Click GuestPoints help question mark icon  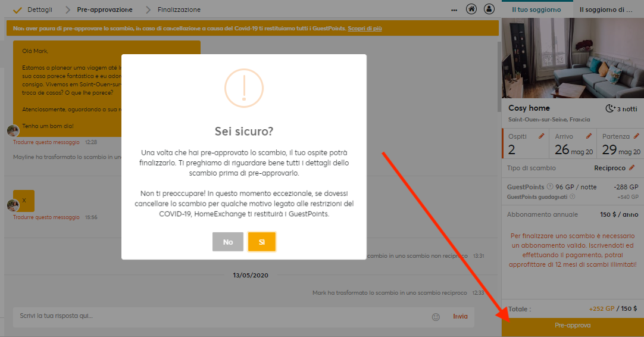[x=550, y=186]
